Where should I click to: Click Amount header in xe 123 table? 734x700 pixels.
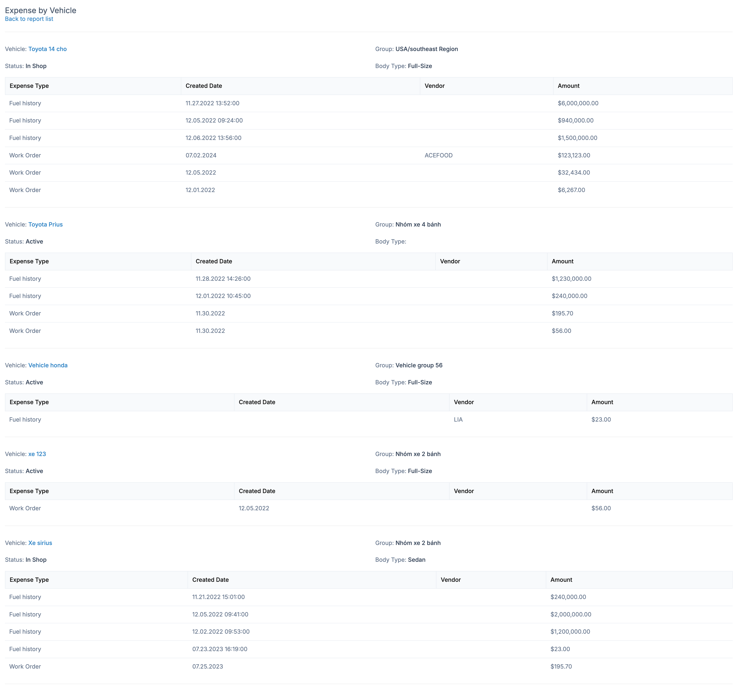tap(602, 491)
